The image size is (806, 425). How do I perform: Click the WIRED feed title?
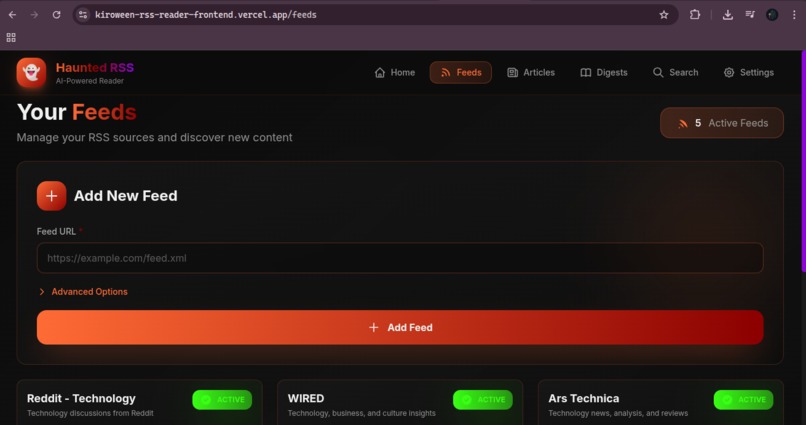(x=306, y=398)
